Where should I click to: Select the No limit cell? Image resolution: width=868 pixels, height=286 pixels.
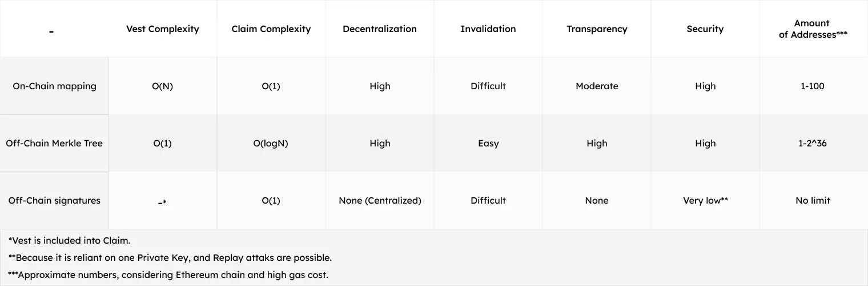pos(813,201)
